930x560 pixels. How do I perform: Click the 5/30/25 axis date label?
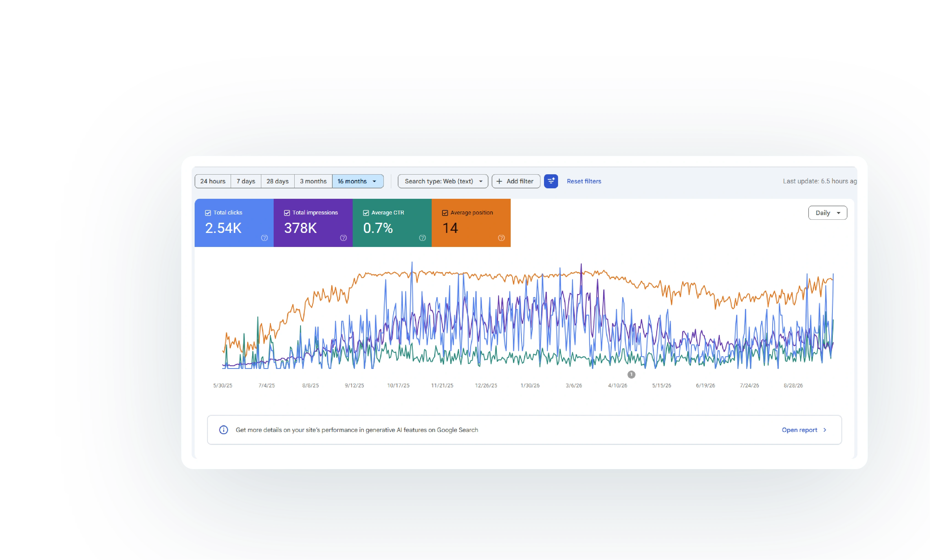(223, 385)
